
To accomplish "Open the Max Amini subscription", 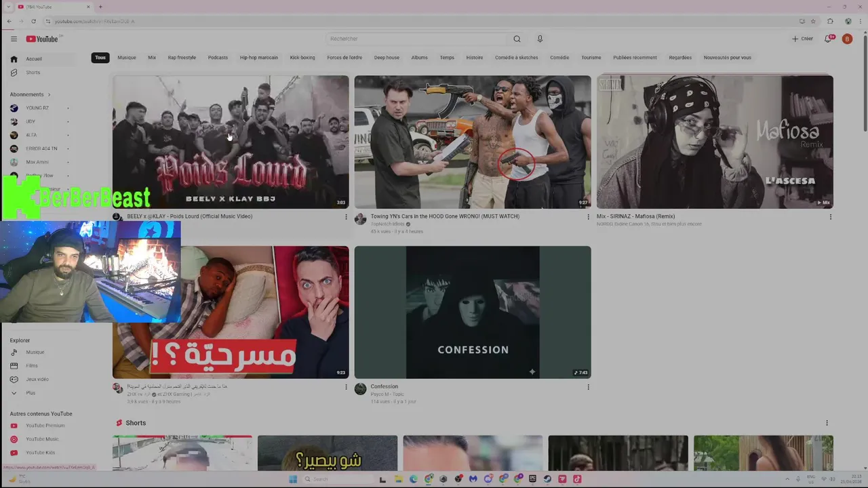I will [39, 162].
